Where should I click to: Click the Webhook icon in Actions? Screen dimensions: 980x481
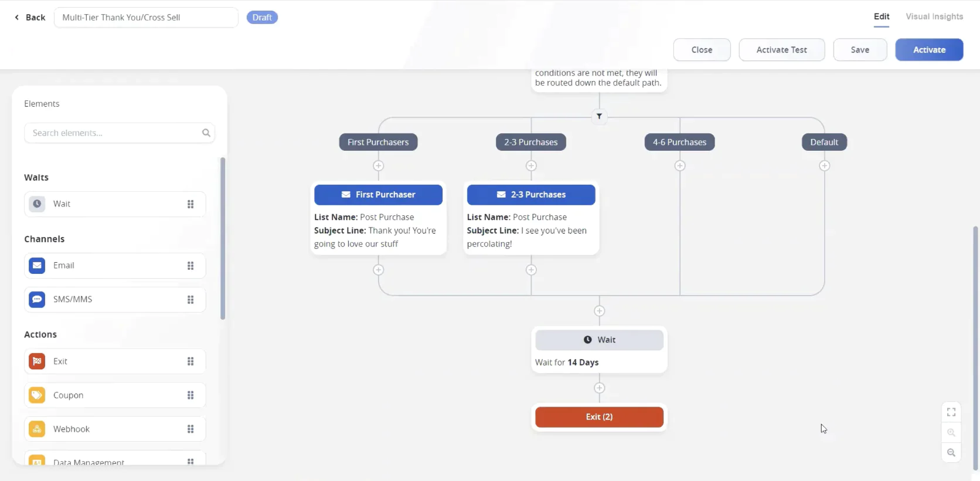pos(37,429)
